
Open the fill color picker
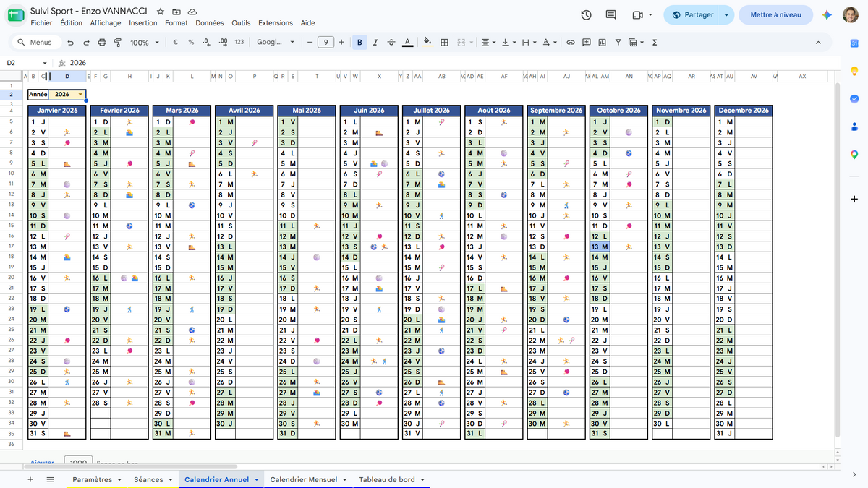point(427,43)
